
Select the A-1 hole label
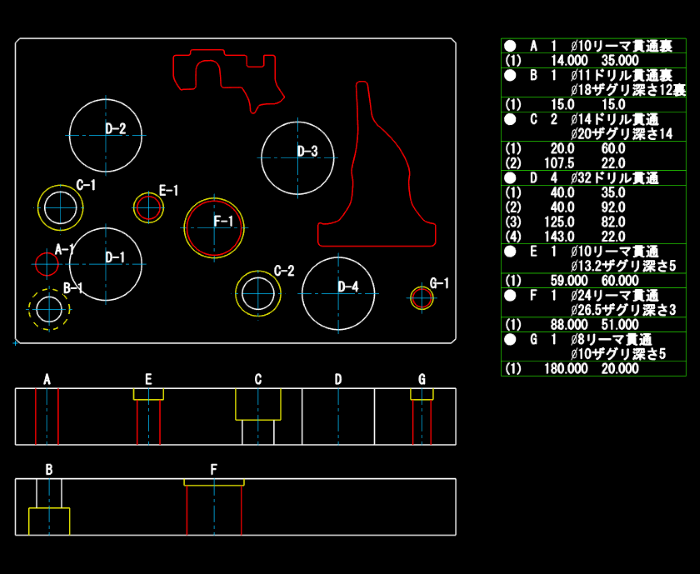click(65, 249)
